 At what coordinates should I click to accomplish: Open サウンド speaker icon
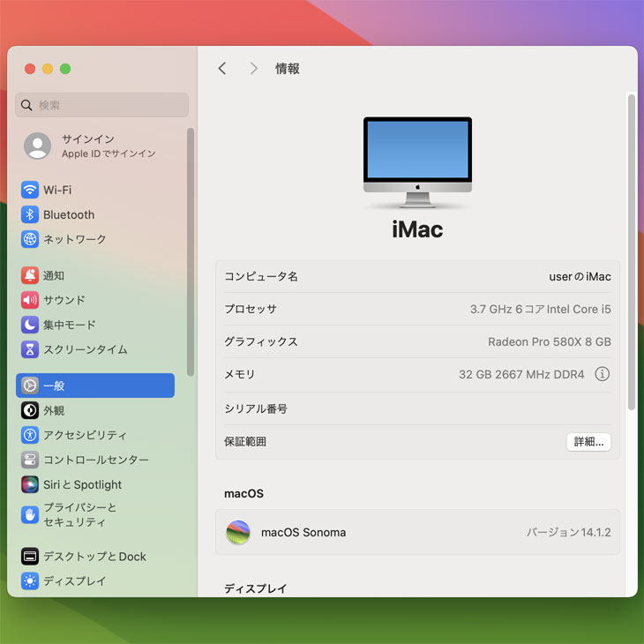click(x=30, y=300)
